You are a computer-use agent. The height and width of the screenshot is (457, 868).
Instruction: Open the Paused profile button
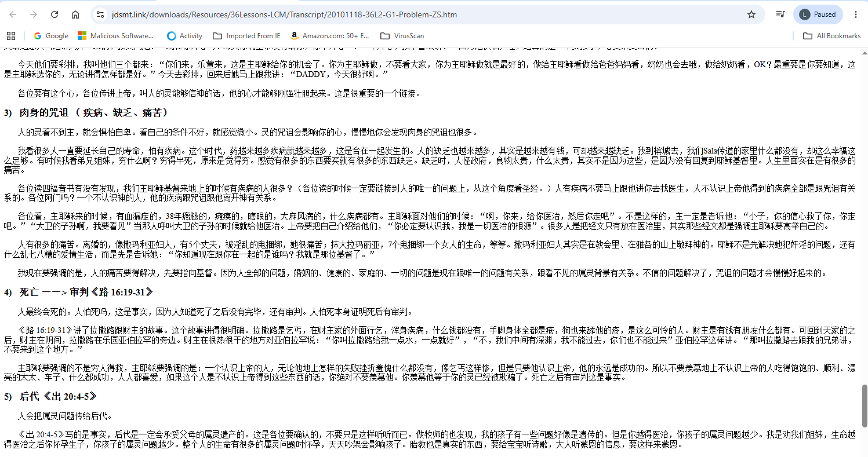[818, 14]
